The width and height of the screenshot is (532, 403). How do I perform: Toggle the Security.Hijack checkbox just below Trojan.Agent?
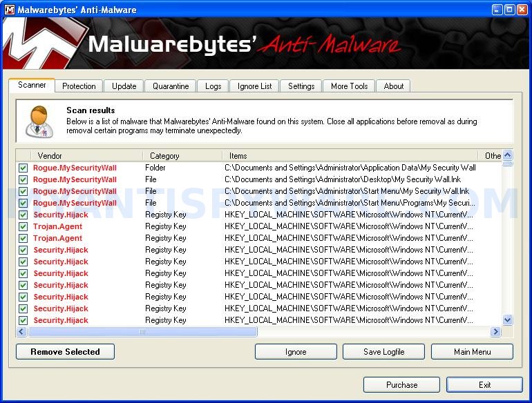pos(23,250)
